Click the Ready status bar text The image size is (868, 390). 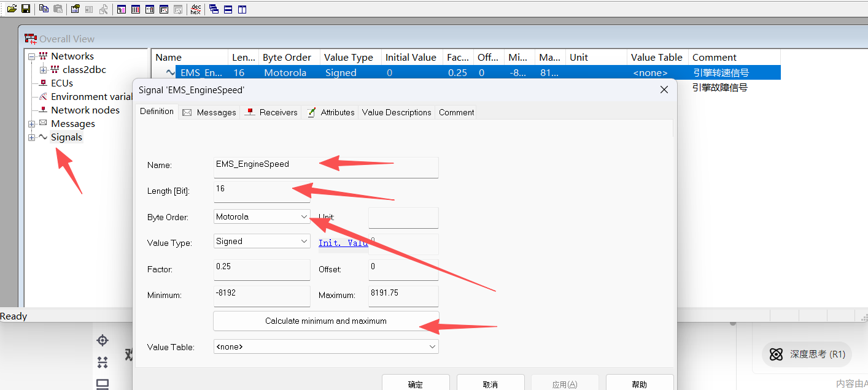(14, 316)
